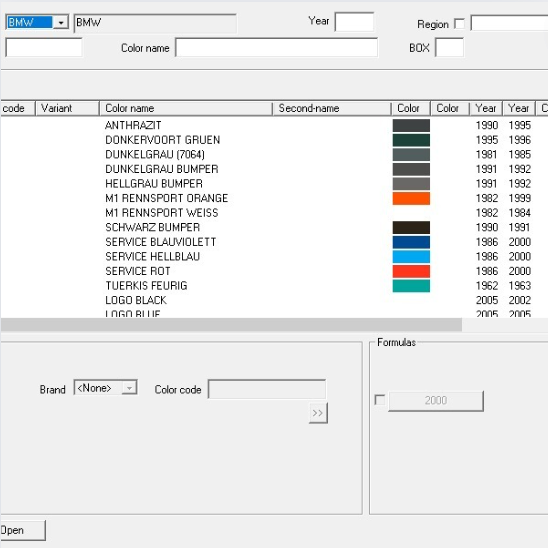This screenshot has height=548, width=548.
Task: Click the SCHWARZ BUMPER dark swatch
Action: point(411,228)
